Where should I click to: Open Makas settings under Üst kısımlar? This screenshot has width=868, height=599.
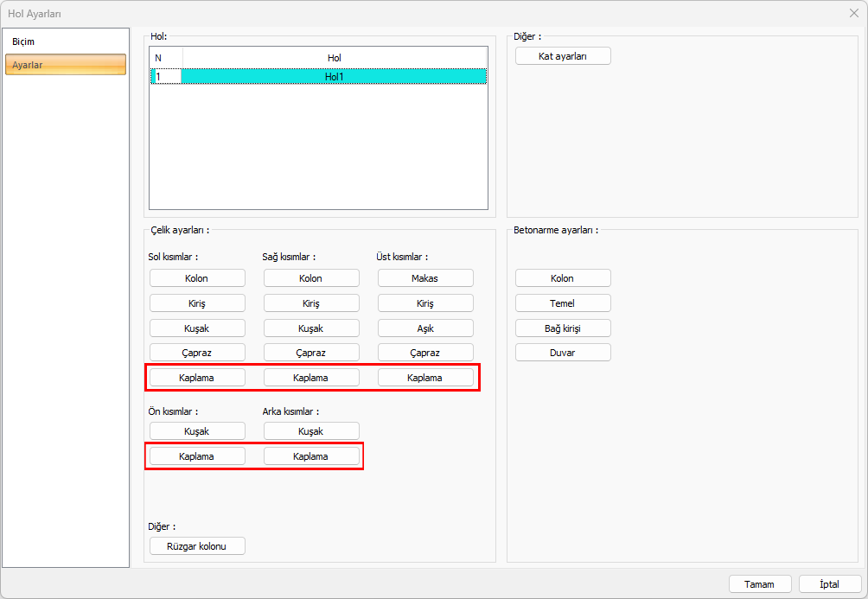425,278
